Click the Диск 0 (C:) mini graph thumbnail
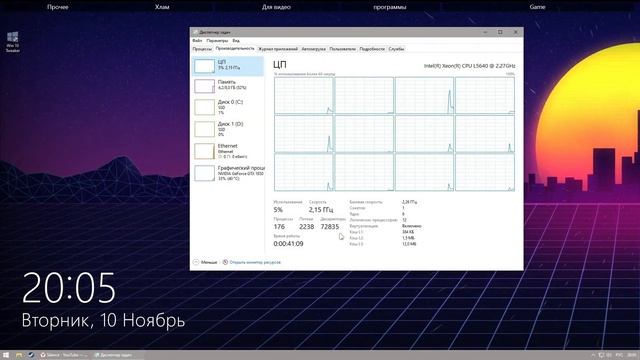The height and width of the screenshot is (360, 640). (x=204, y=107)
